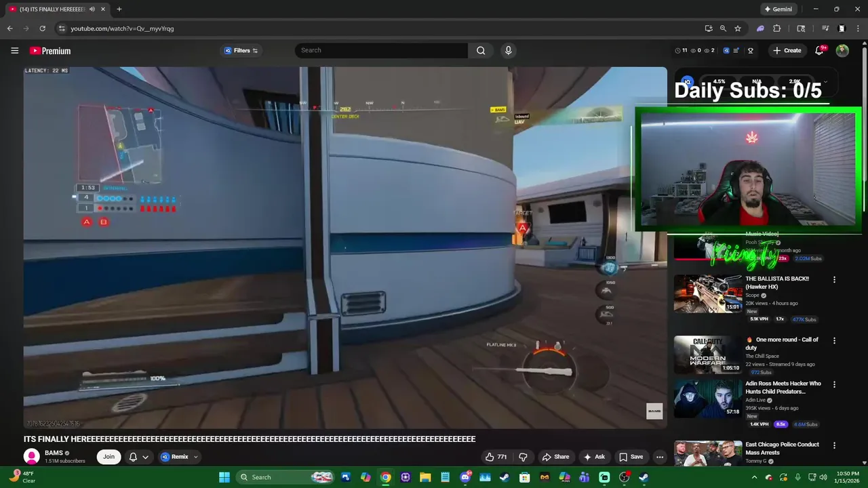Reload the page
The image size is (868, 488).
42,28
